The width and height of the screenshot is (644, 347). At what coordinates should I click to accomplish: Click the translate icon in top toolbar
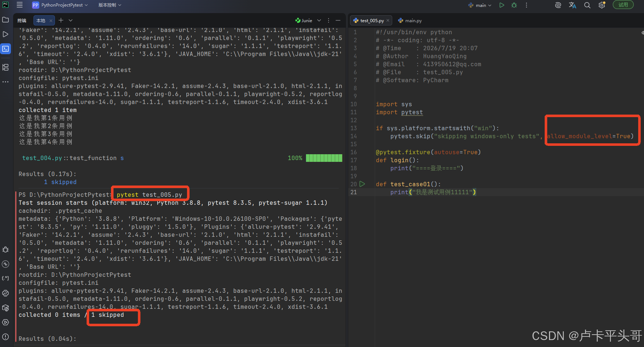[573, 5]
